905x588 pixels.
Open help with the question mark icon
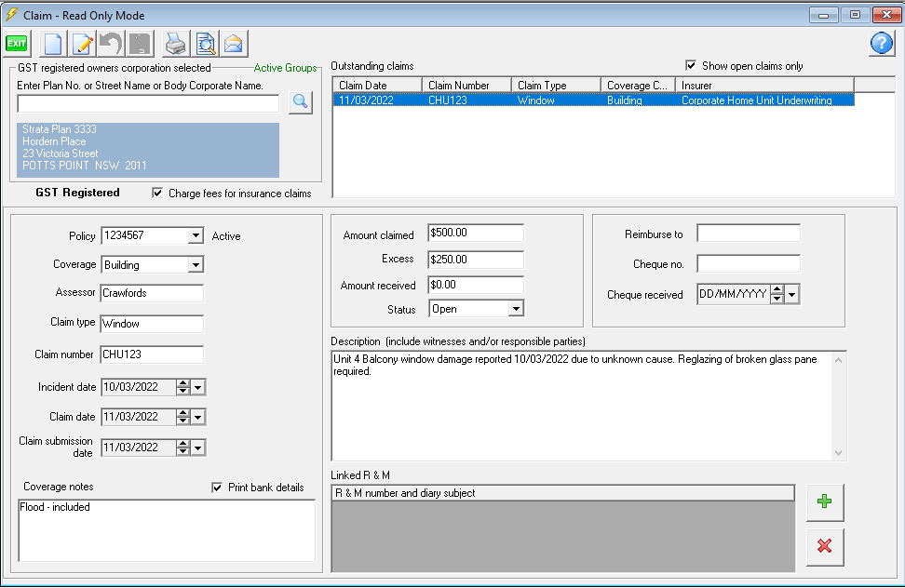coord(882,43)
